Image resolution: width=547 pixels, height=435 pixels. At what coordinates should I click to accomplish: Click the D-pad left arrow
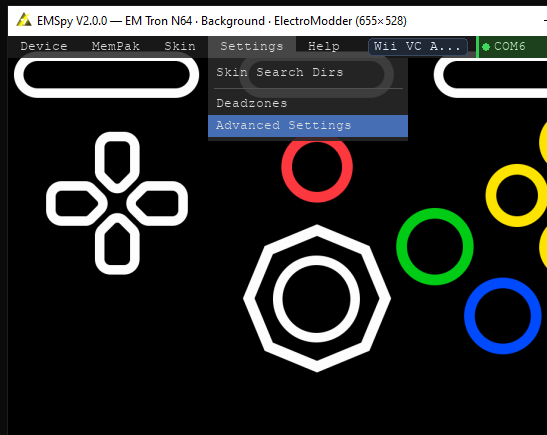(x=77, y=203)
